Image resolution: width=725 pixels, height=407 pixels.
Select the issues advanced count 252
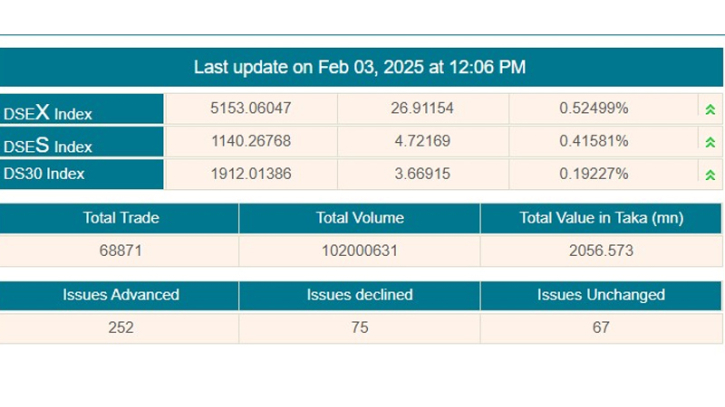[x=121, y=327]
